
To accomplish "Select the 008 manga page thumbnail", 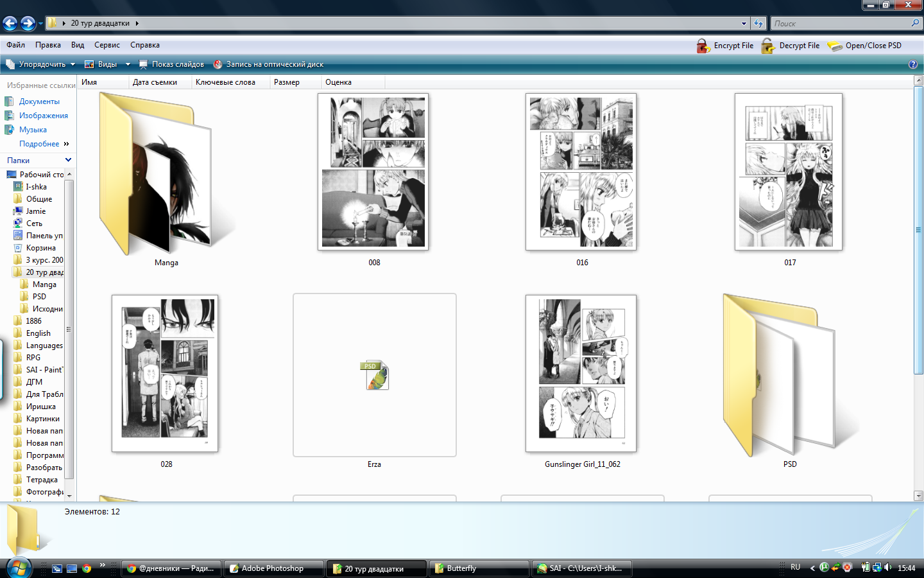I will coord(373,171).
